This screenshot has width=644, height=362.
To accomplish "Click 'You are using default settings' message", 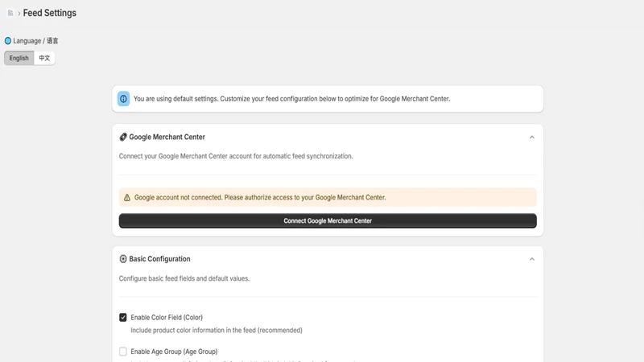I will tap(291, 99).
